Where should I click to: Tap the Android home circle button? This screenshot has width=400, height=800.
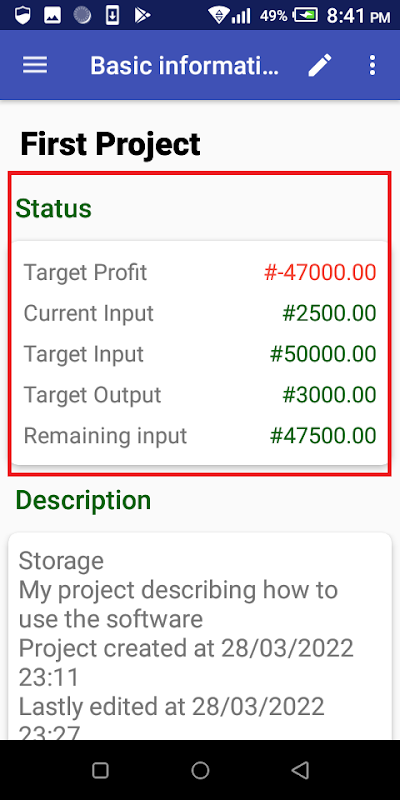(201, 770)
